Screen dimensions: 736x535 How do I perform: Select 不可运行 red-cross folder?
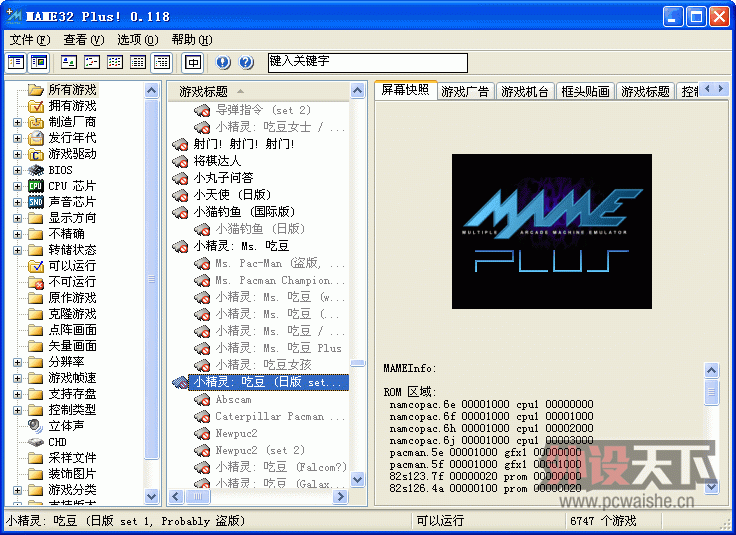(x=36, y=282)
